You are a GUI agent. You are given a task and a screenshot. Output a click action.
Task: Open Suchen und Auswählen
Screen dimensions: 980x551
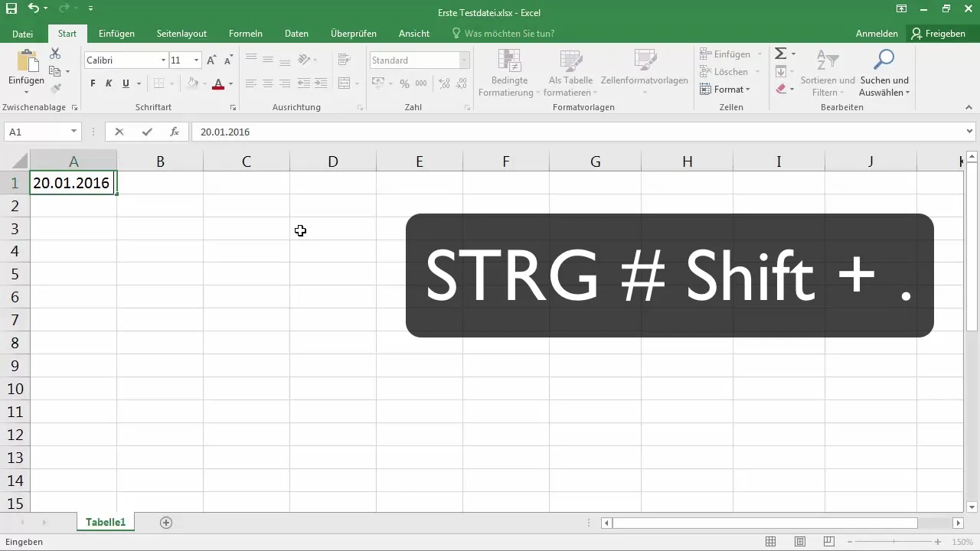pyautogui.click(x=884, y=73)
